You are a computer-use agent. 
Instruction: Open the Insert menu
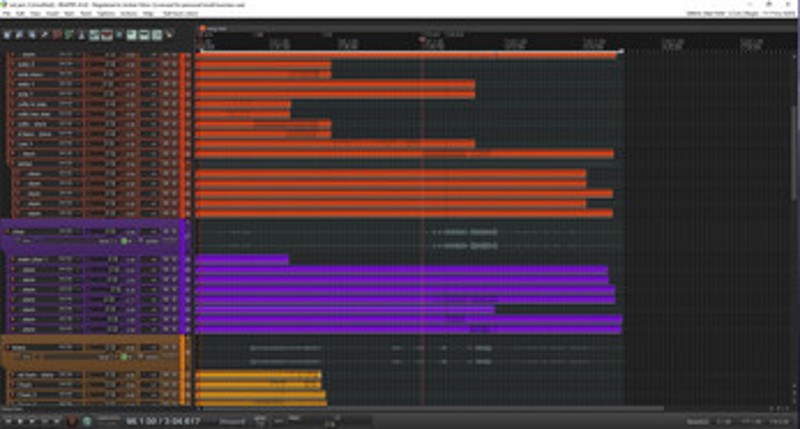click(x=53, y=13)
